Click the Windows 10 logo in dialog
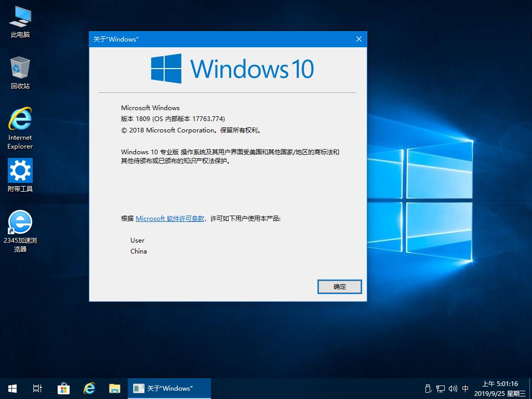The width and height of the screenshot is (532, 399). [232, 69]
